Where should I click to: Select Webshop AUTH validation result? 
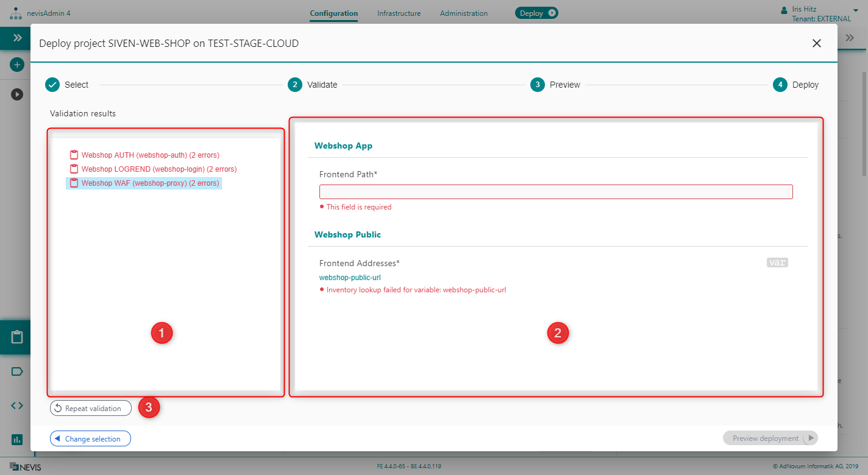tap(150, 155)
